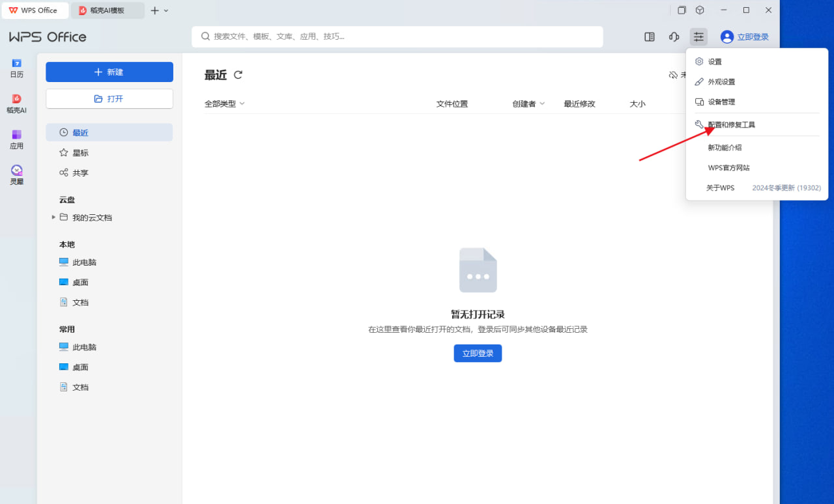834x504 pixels.
Task: Click the cube icon in title bar
Action: (700, 10)
